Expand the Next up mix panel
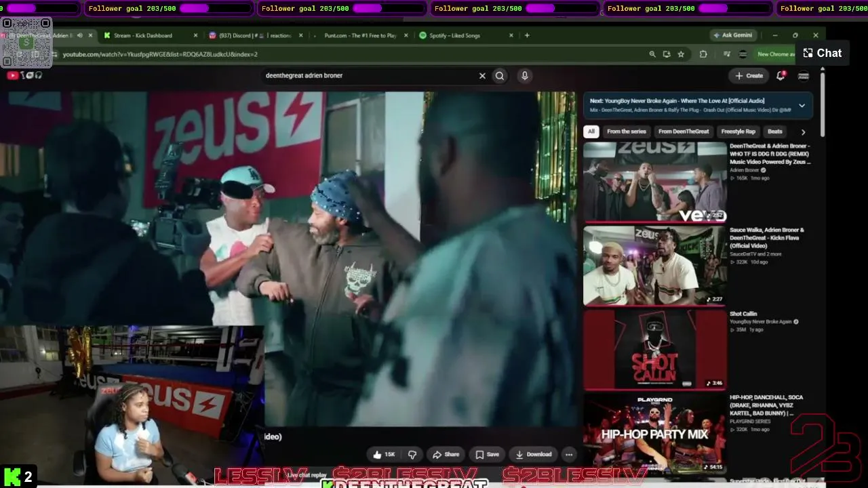This screenshot has height=488, width=868. [x=802, y=105]
